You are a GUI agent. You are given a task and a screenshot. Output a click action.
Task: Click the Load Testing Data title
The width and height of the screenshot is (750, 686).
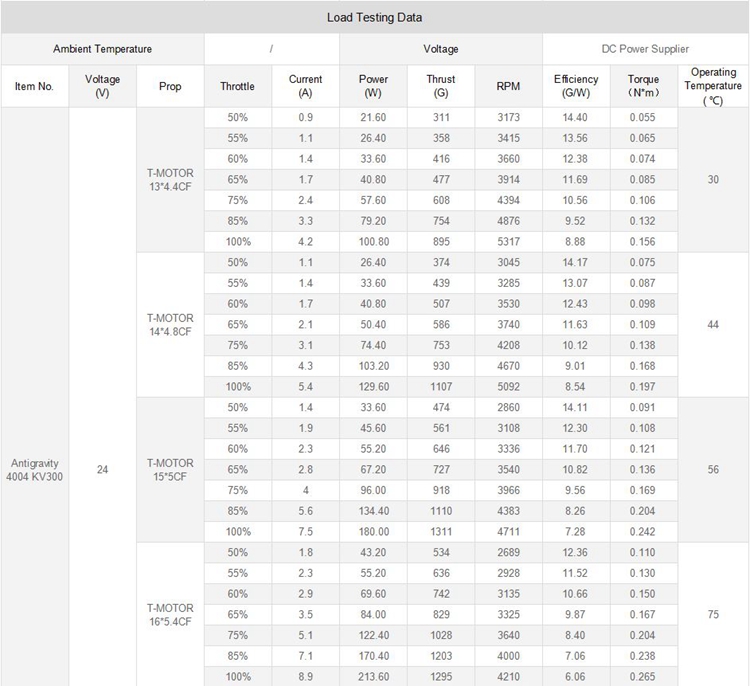tap(375, 17)
